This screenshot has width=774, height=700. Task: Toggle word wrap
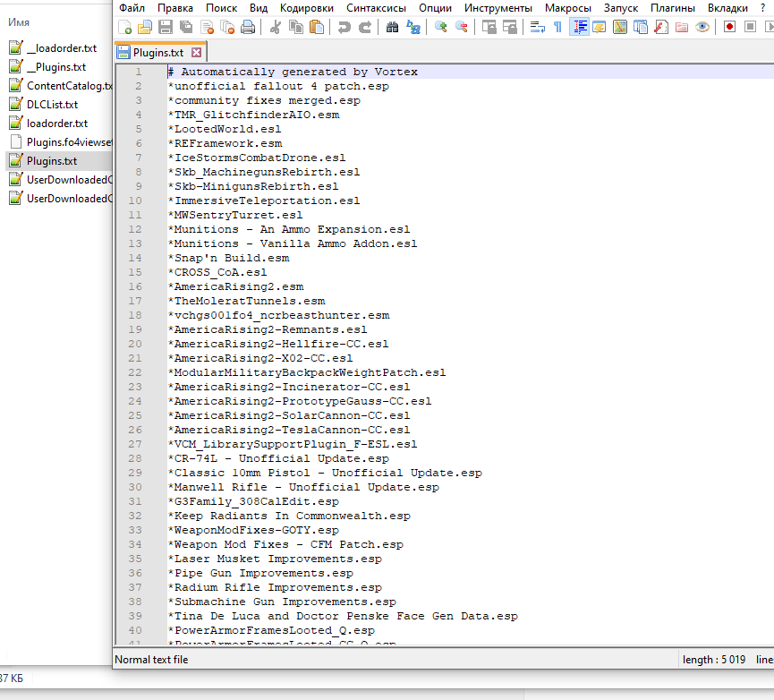click(537, 27)
